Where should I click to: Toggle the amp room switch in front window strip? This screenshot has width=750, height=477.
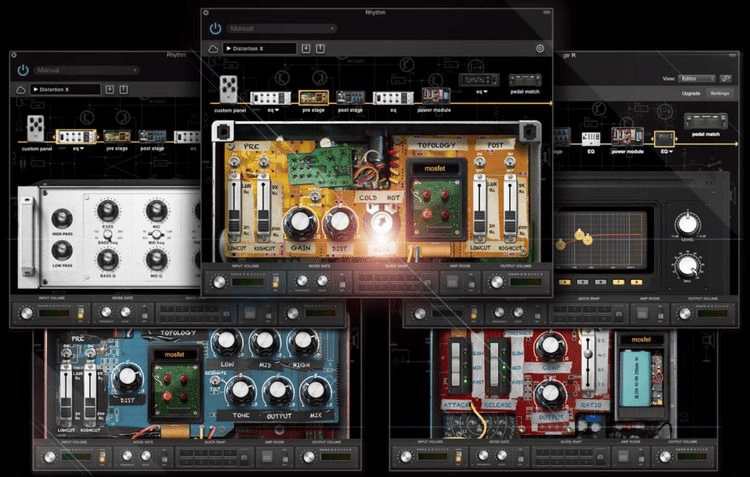coord(472,283)
